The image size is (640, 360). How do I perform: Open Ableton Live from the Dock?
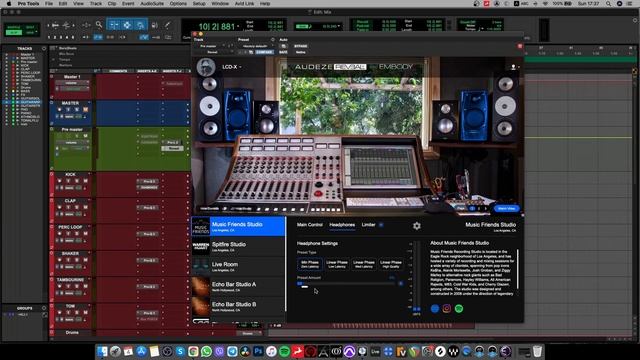click(x=375, y=351)
